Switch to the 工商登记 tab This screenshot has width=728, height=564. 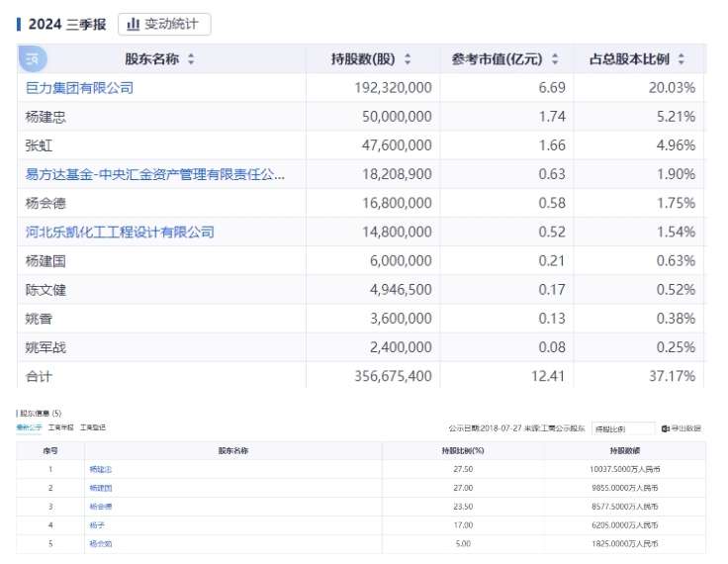(92, 427)
